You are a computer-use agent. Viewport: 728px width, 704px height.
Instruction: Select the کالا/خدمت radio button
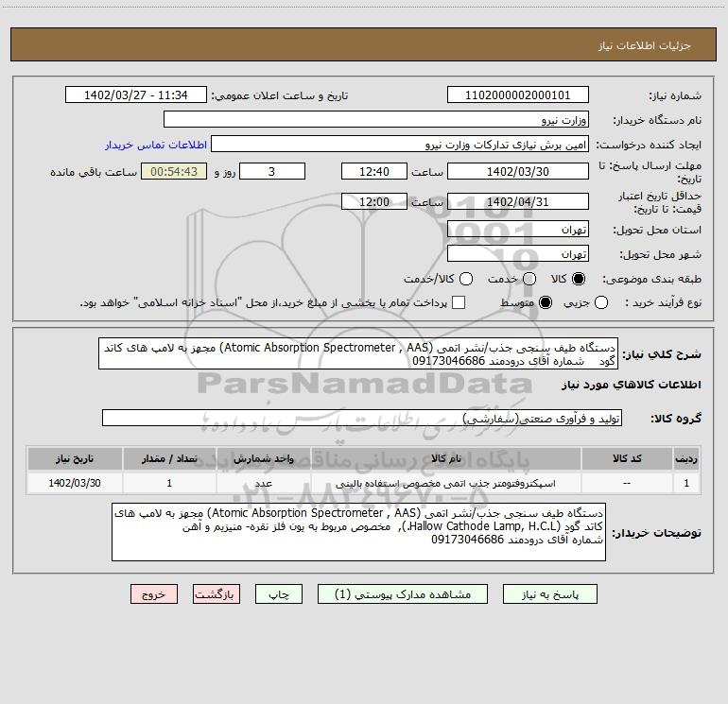[466, 279]
